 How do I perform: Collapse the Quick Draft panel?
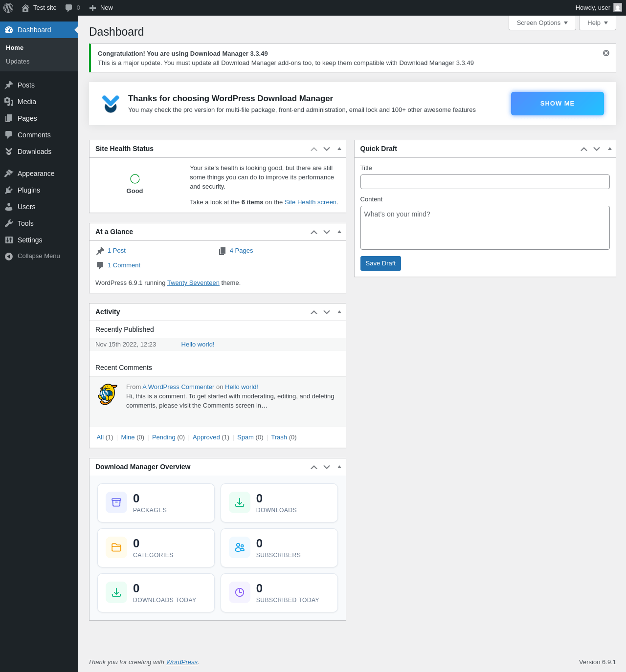[610, 149]
